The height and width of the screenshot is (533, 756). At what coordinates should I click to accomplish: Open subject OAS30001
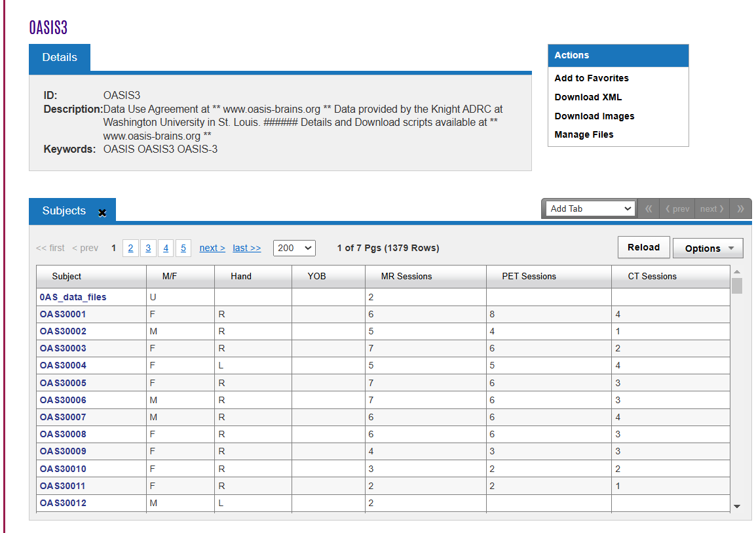tap(63, 314)
